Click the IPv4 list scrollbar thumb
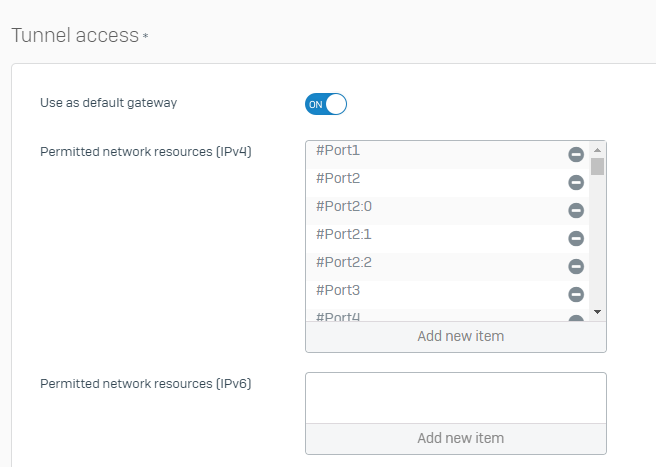 (597, 166)
